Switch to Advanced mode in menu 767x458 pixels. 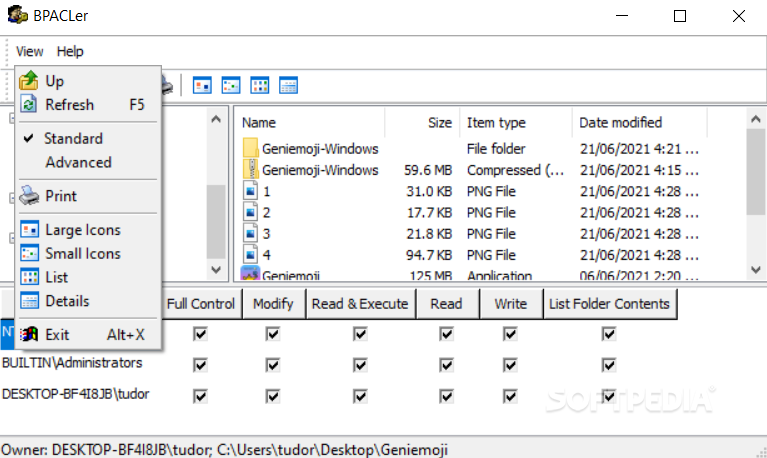88,162
